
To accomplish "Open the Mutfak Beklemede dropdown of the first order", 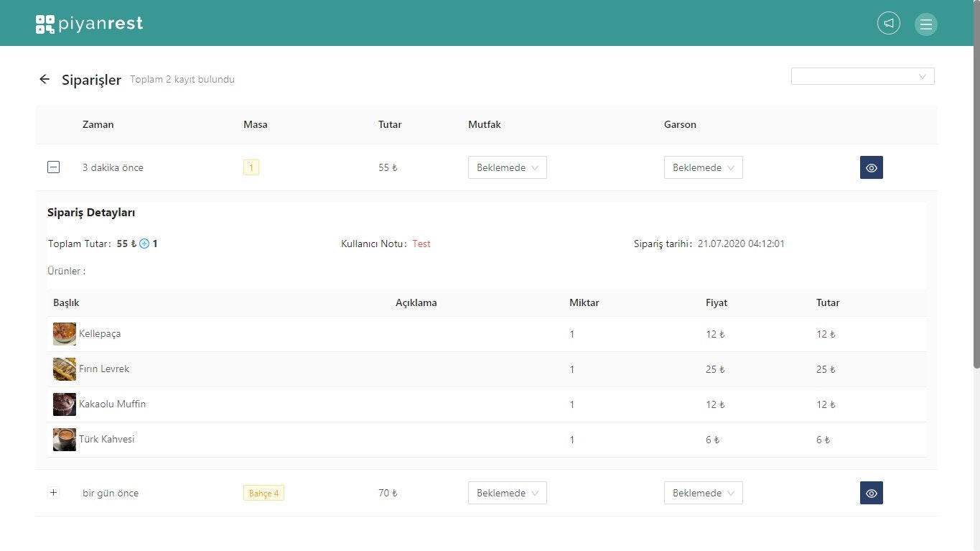I will click(x=508, y=167).
